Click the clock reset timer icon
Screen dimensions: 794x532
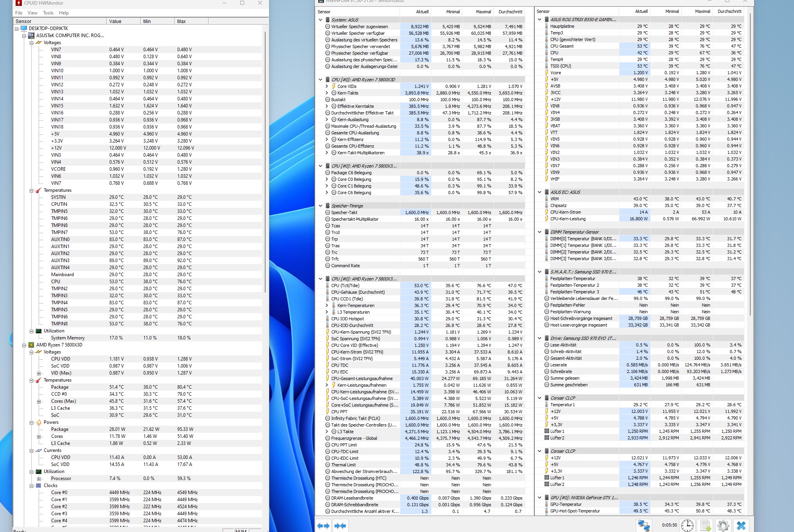(687, 525)
